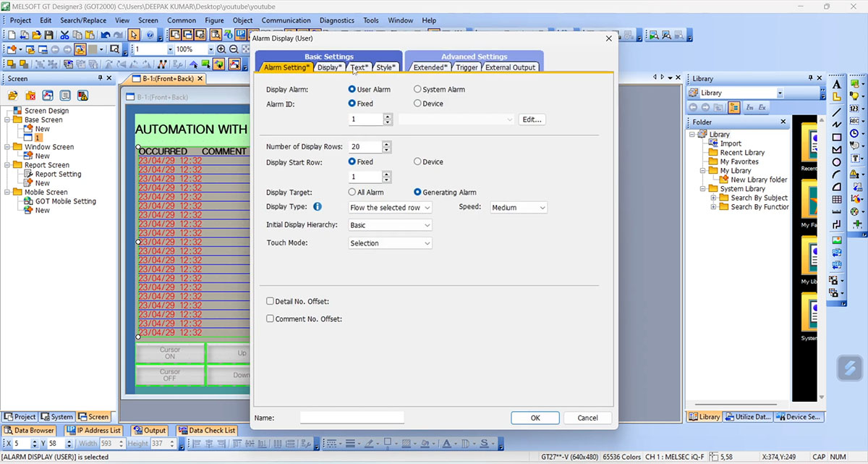Click the Alarm warning object icon
This screenshot has width=868, height=464.
855,174
